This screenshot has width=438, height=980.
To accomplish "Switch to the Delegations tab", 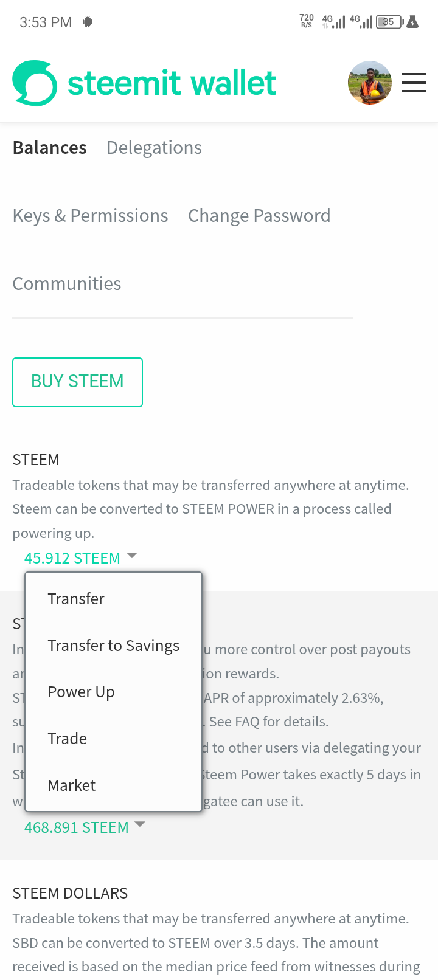I will point(155,148).
